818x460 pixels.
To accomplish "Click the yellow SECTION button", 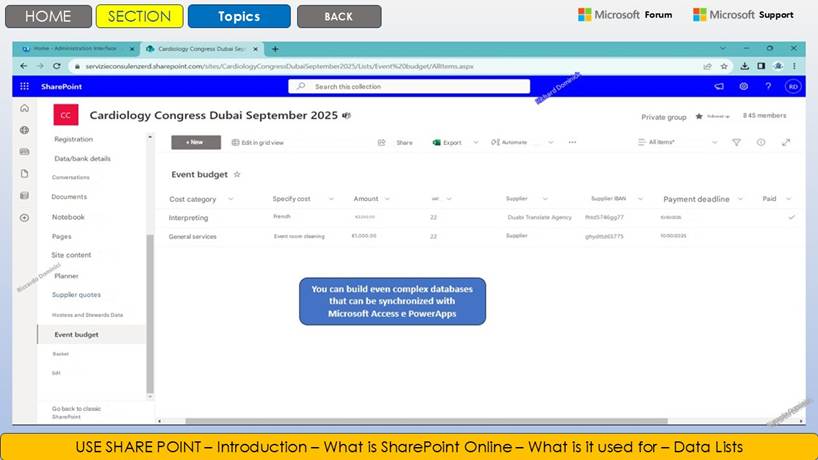I will click(x=139, y=16).
